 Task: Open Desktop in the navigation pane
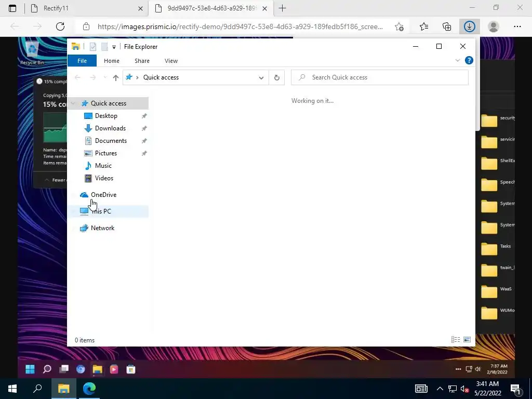[x=106, y=116]
